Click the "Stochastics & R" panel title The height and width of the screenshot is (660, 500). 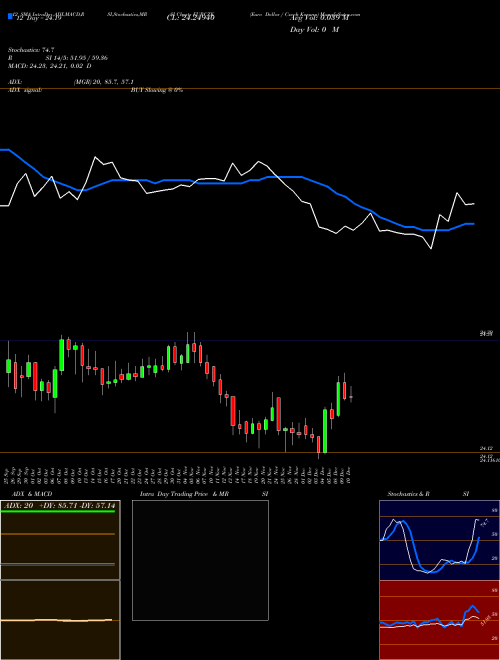coord(408,494)
